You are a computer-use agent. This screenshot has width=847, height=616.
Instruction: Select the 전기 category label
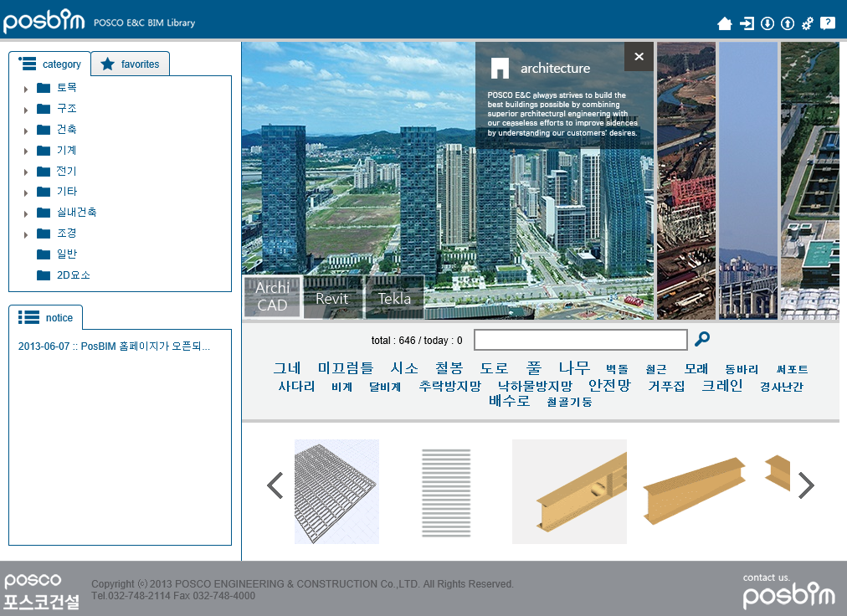67,172
